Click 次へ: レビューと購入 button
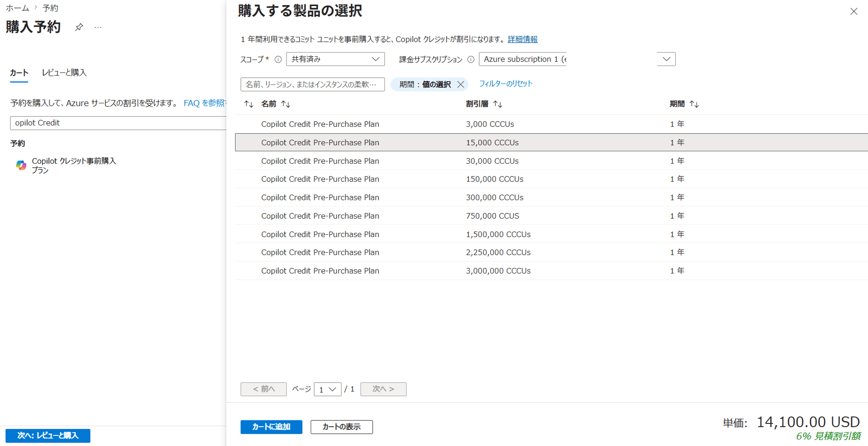 (x=48, y=436)
